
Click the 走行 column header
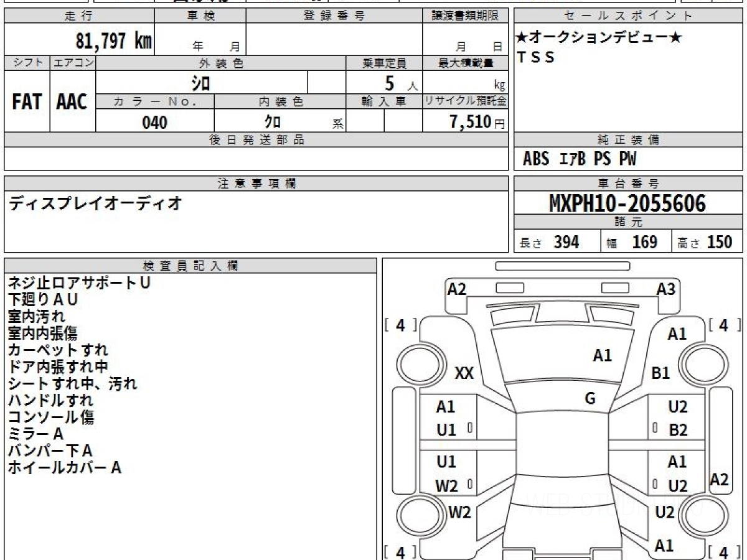pos(79,16)
